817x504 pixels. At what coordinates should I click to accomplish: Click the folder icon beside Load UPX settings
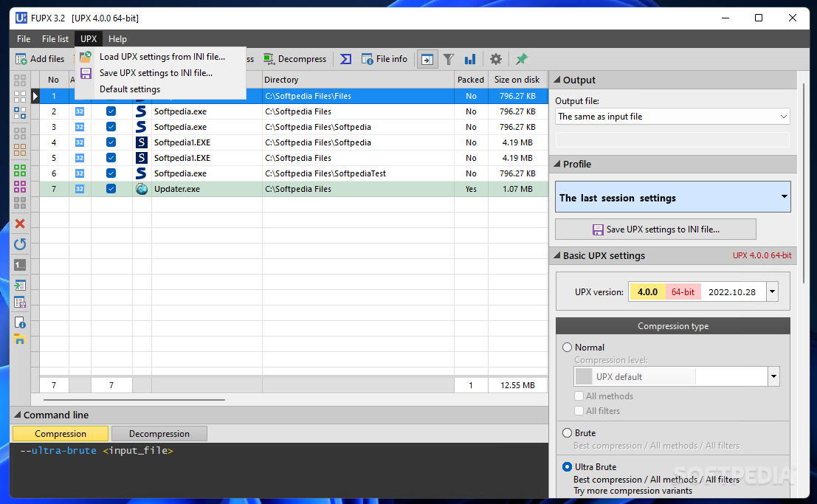(86, 56)
